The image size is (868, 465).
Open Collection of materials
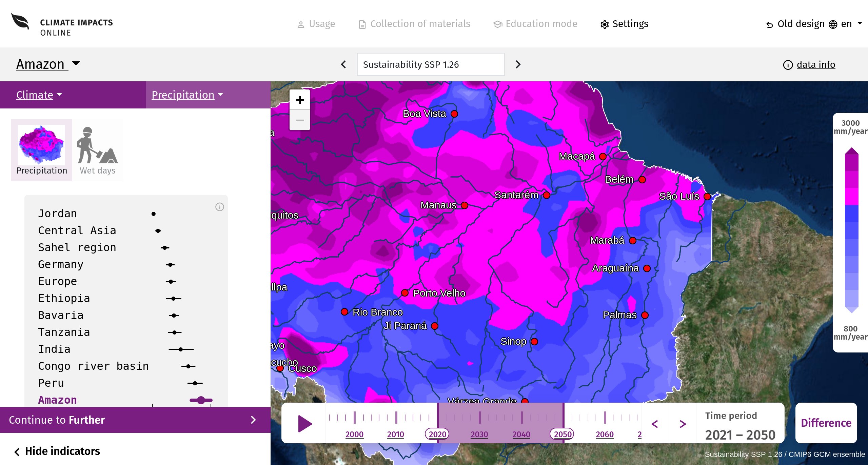[x=414, y=24]
